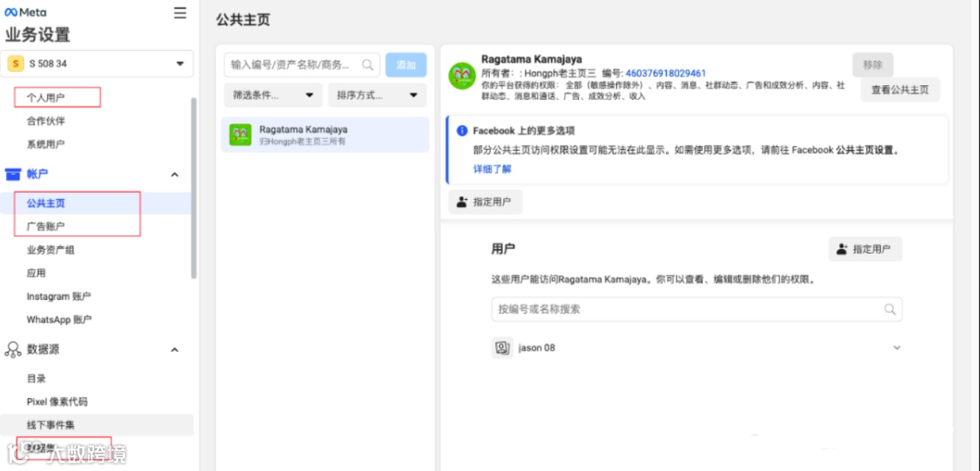Open the 筛选条件 filter dropdown
The height and width of the screenshot is (471, 980).
click(273, 95)
